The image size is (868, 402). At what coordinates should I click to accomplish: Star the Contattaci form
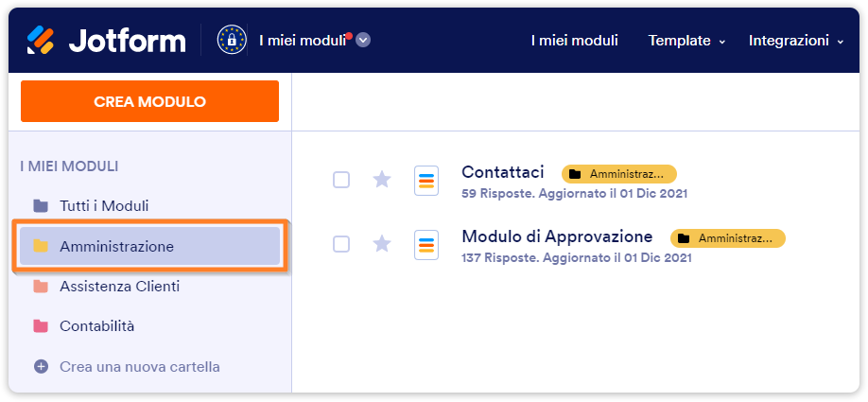(x=382, y=180)
